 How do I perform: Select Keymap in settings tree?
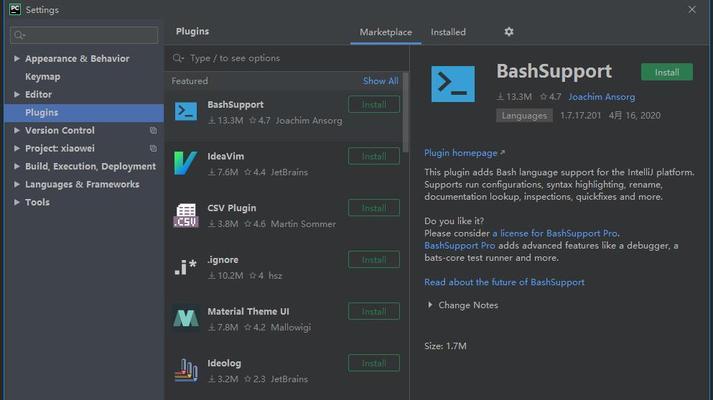43,77
